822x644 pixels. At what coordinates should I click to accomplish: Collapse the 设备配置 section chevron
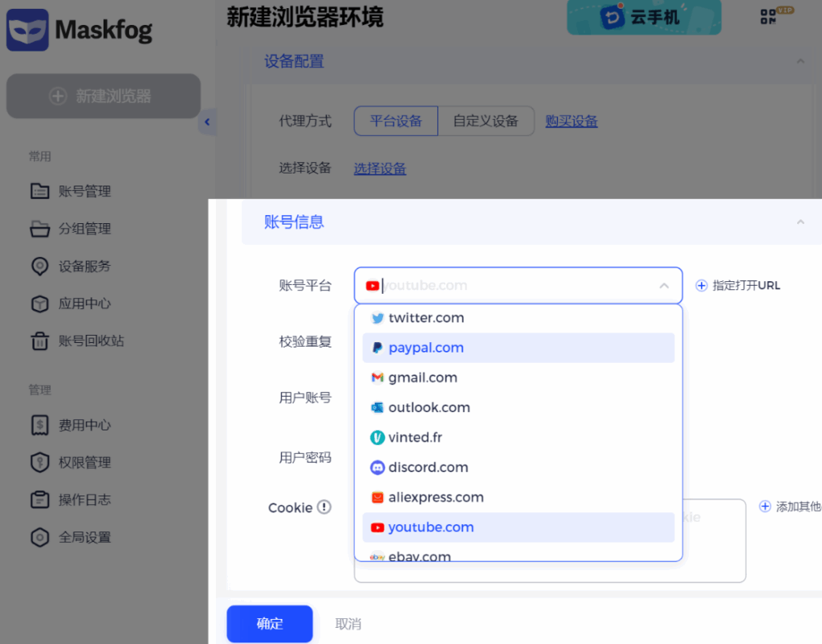point(800,62)
